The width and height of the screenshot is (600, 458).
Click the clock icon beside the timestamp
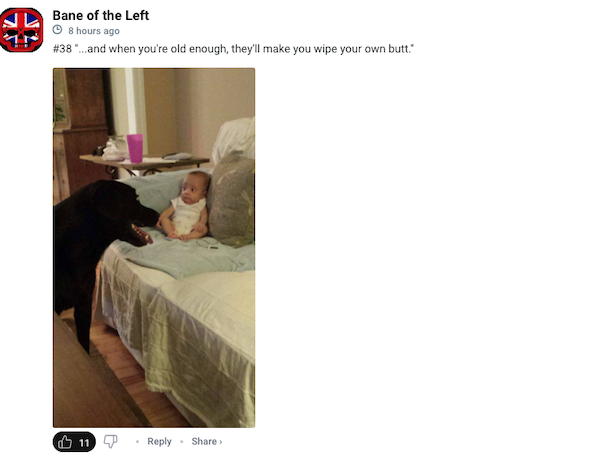pyautogui.click(x=57, y=30)
